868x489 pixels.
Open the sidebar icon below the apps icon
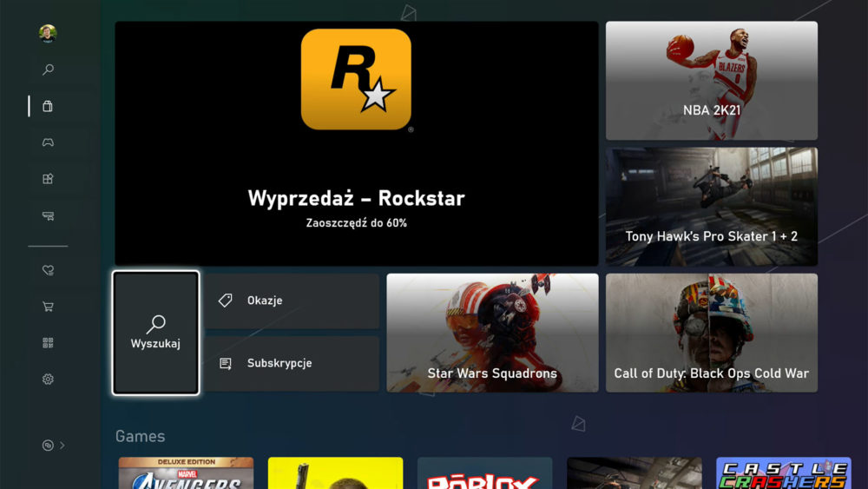coord(48,216)
